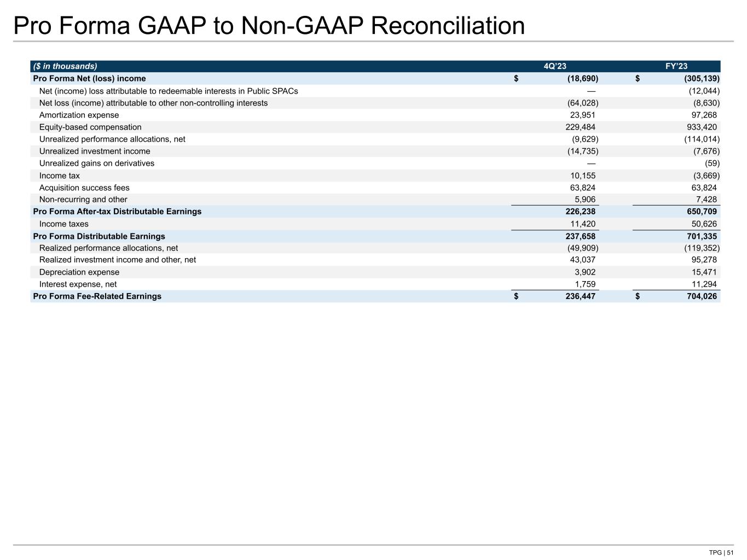Click the Unrealized gains on derivatives label
This screenshot has height=560, width=747.
click(97, 163)
